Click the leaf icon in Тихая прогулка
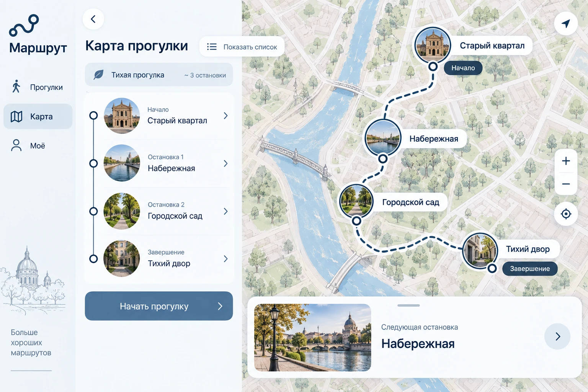The height and width of the screenshot is (392, 588). click(98, 75)
